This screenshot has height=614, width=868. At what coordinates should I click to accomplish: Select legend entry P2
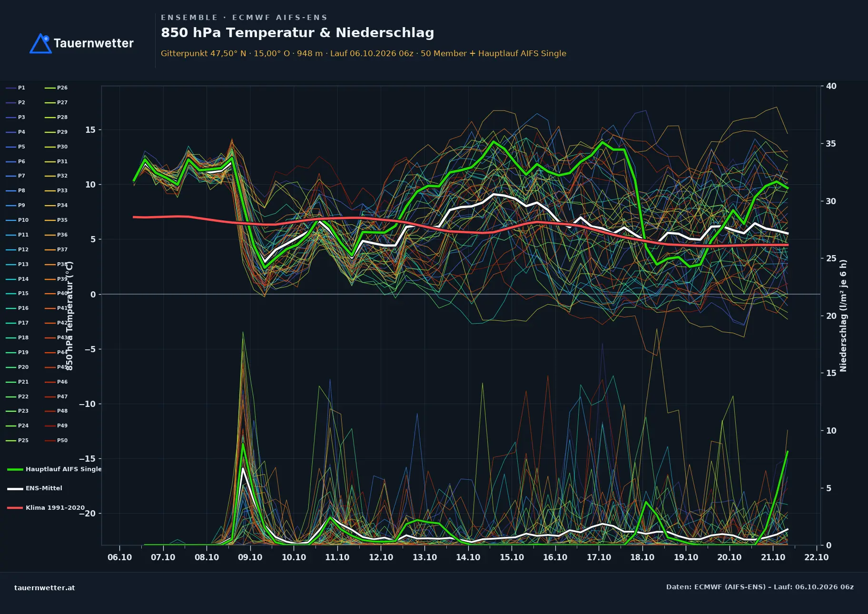tap(16, 102)
